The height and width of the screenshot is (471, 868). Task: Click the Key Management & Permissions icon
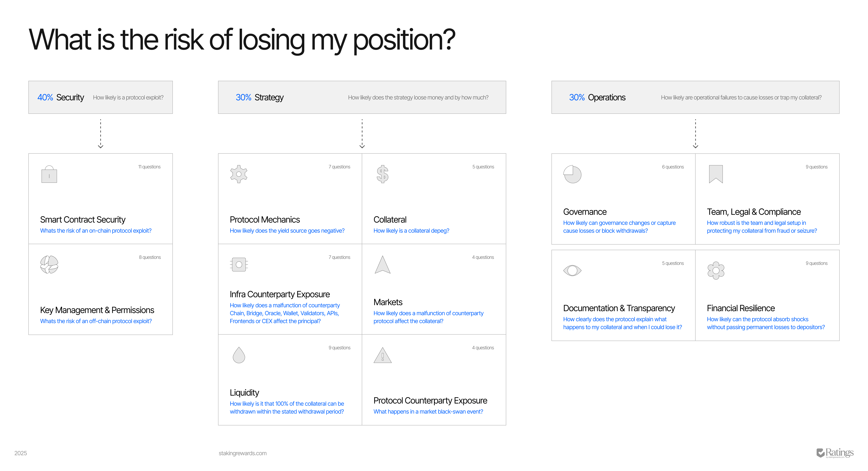[x=49, y=265]
